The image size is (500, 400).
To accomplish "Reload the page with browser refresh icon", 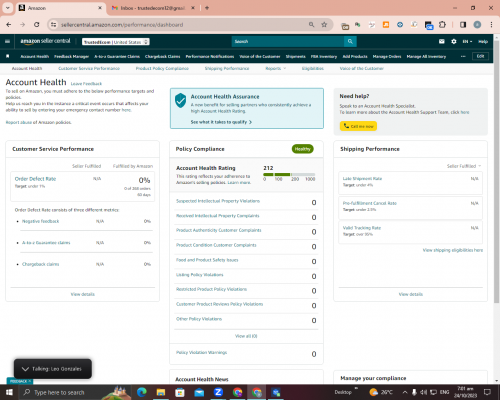I will 37,25.
